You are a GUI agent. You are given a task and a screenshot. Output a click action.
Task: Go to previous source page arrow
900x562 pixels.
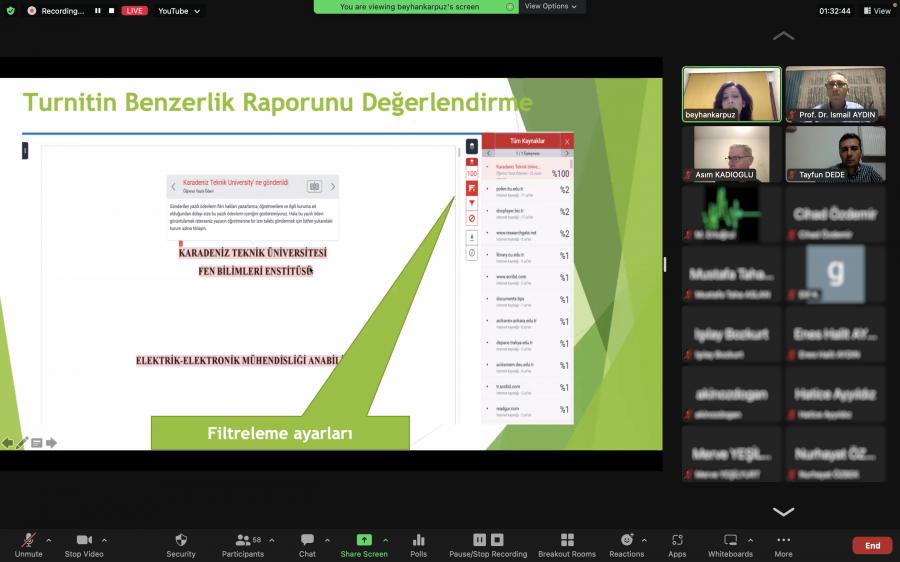point(488,154)
